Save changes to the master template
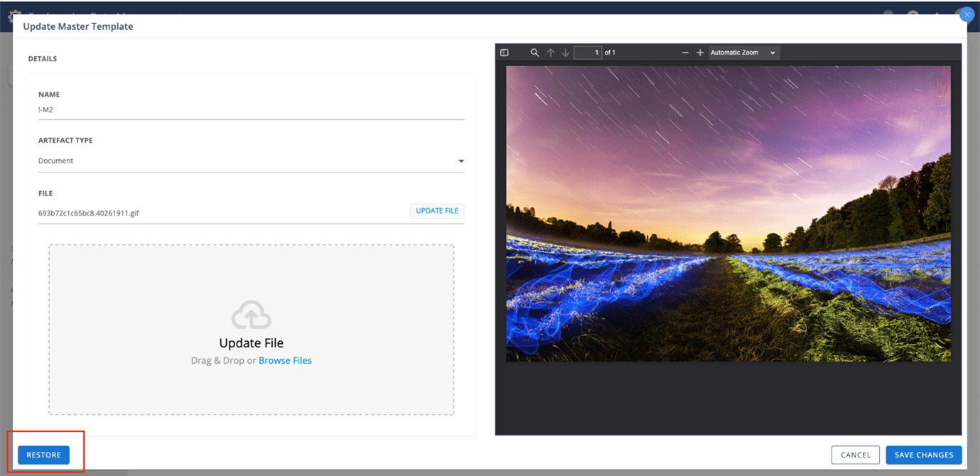The image size is (980, 476). pyautogui.click(x=923, y=455)
